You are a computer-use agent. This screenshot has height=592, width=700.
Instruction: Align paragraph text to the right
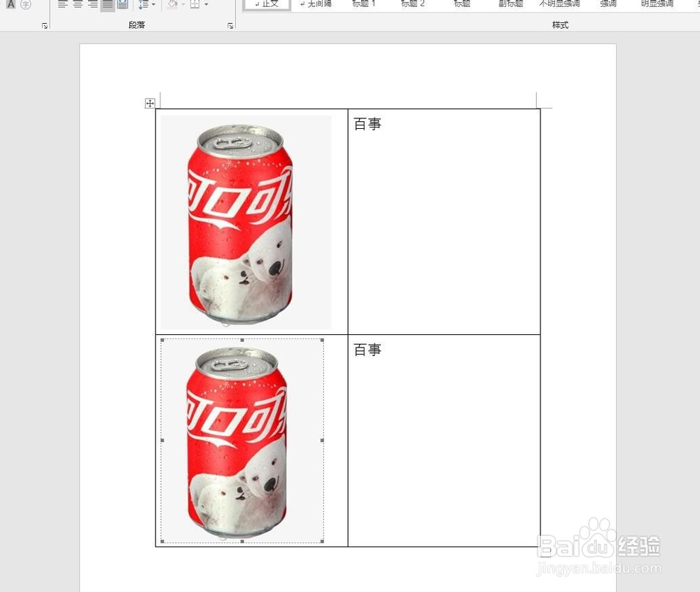click(92, 4)
